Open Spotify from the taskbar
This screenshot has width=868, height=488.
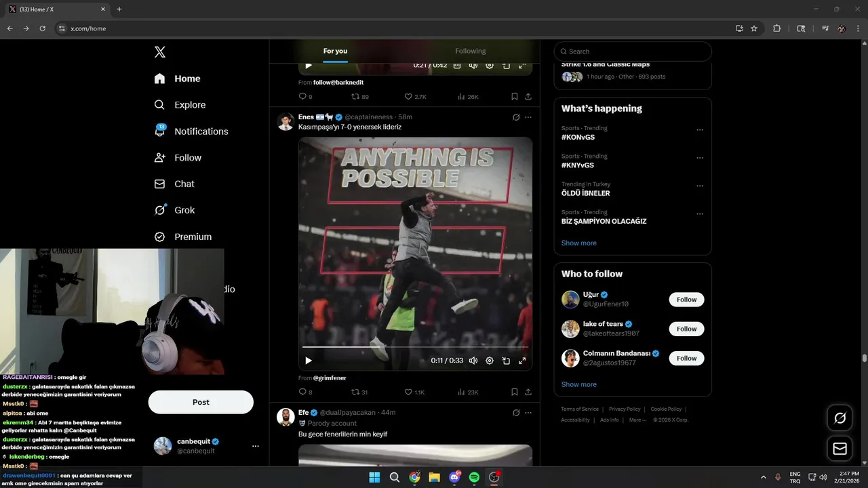474,477
